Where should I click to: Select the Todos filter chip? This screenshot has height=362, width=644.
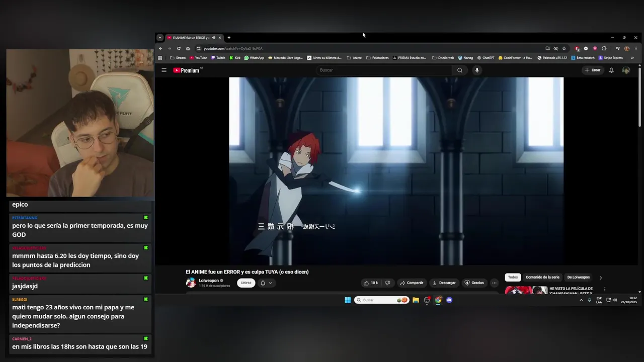(x=513, y=278)
